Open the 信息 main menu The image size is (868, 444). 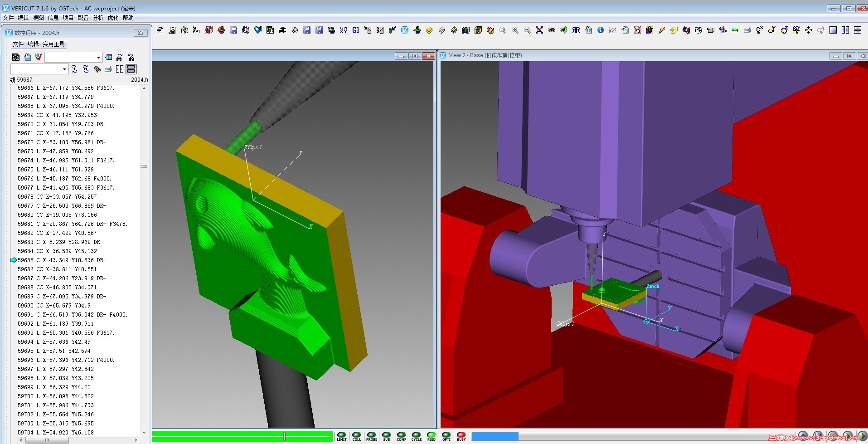(x=53, y=18)
